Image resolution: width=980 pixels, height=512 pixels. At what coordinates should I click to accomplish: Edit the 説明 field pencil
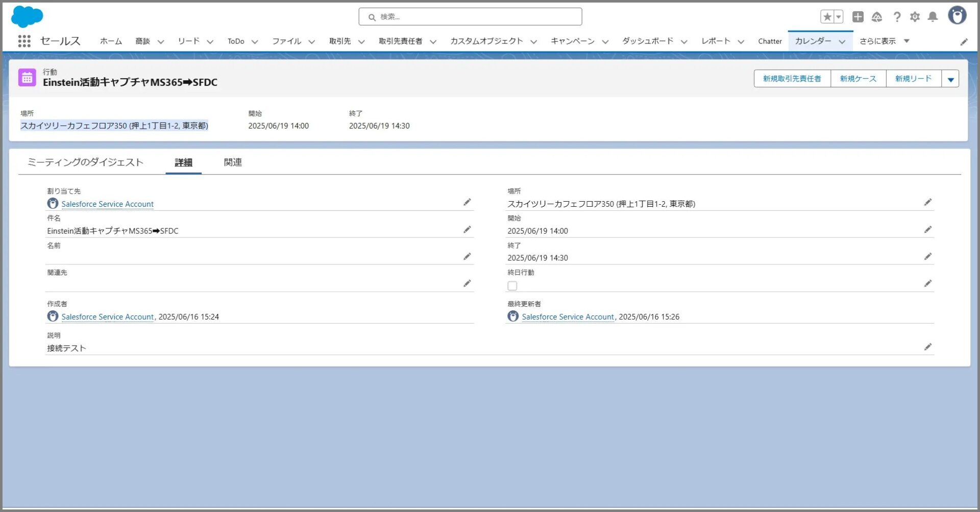pyautogui.click(x=928, y=347)
